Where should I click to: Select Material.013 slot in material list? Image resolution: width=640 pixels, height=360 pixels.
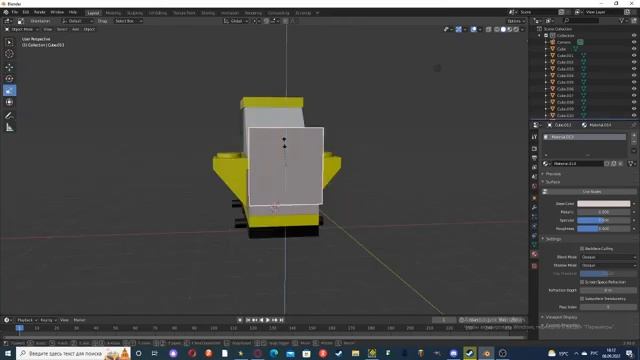pyautogui.click(x=585, y=137)
